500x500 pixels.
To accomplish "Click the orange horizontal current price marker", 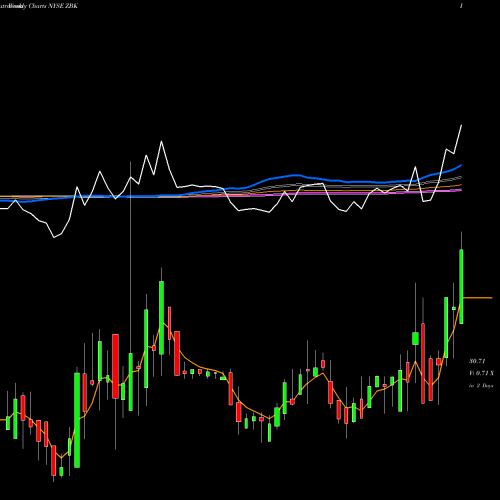I will (478, 297).
